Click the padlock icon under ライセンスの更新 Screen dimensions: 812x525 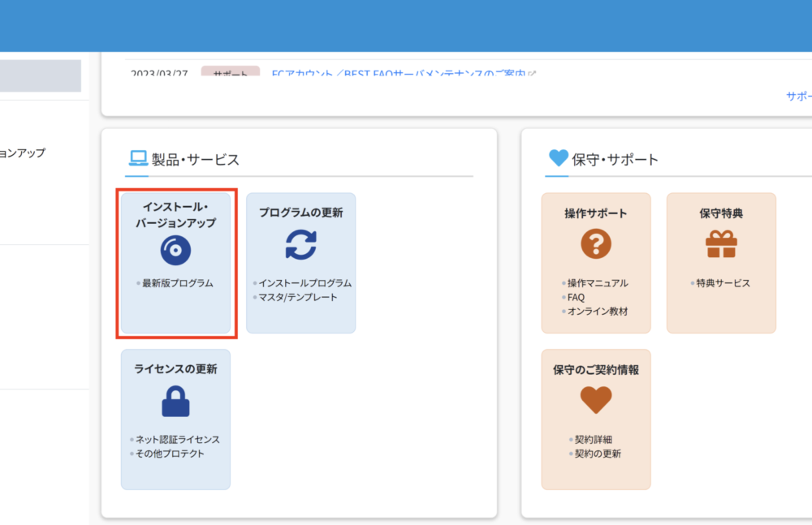coord(175,402)
